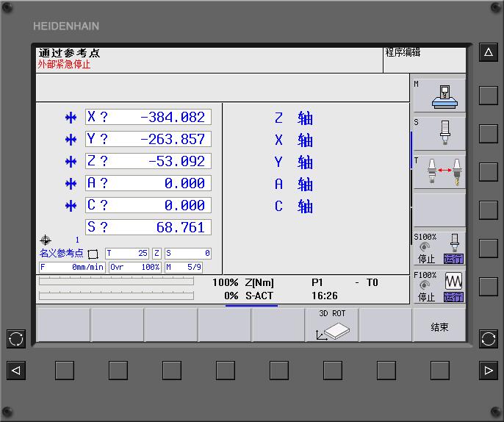Toggle feed 运行 (run) state
This screenshot has width=504, height=422.
coord(453,297)
